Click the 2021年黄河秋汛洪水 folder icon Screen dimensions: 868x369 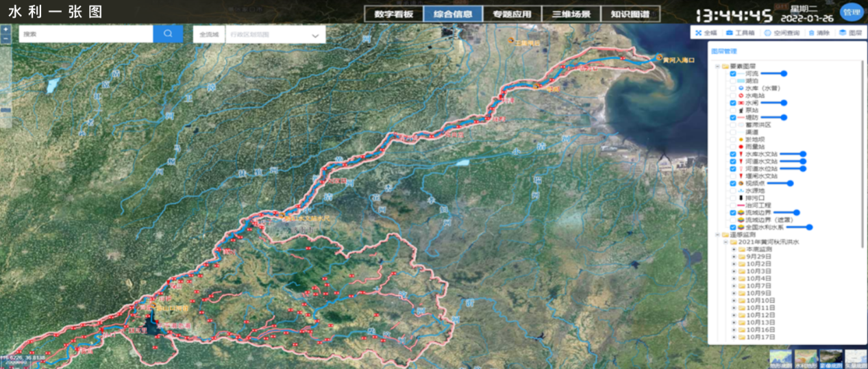734,242
